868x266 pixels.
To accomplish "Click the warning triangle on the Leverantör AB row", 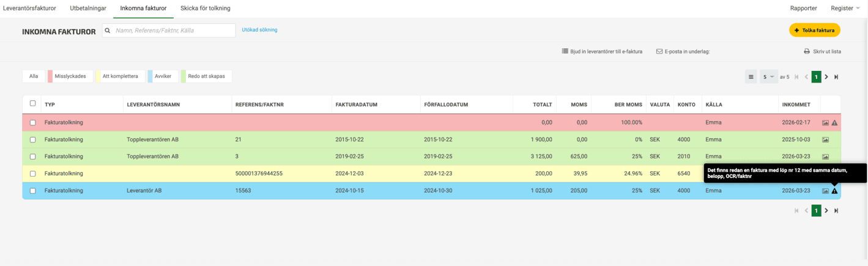I will [x=834, y=191].
